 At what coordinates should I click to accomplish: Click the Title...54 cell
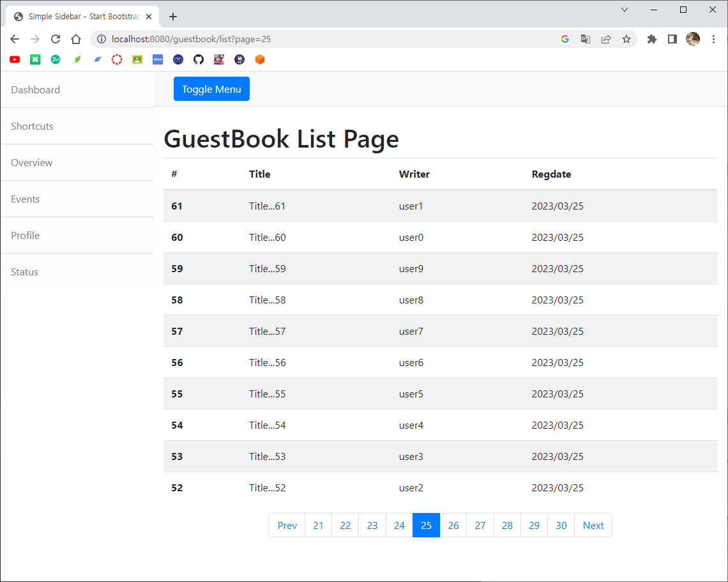[x=316, y=425]
